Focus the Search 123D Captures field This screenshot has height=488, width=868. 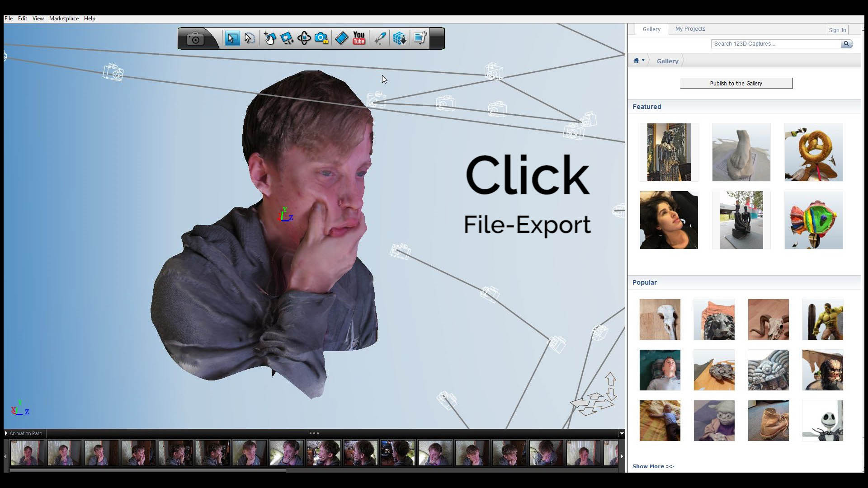point(776,44)
